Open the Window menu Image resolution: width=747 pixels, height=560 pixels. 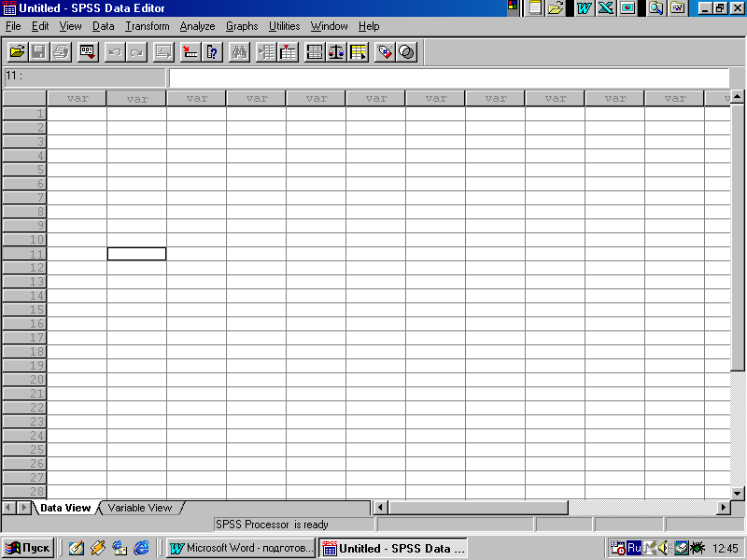(330, 26)
